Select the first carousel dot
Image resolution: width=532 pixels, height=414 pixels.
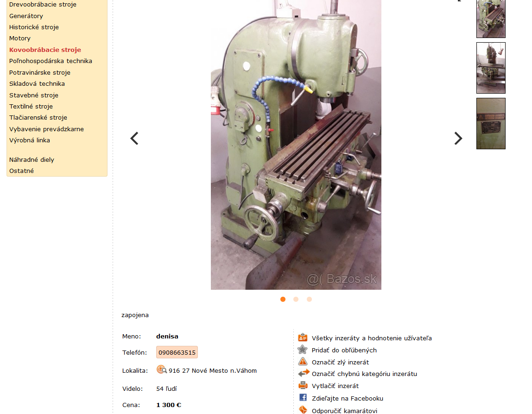pos(283,299)
